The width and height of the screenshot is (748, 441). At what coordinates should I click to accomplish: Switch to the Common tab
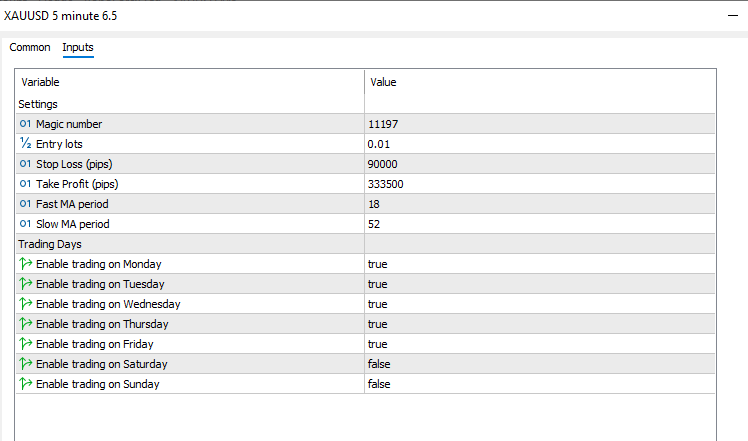(30, 48)
